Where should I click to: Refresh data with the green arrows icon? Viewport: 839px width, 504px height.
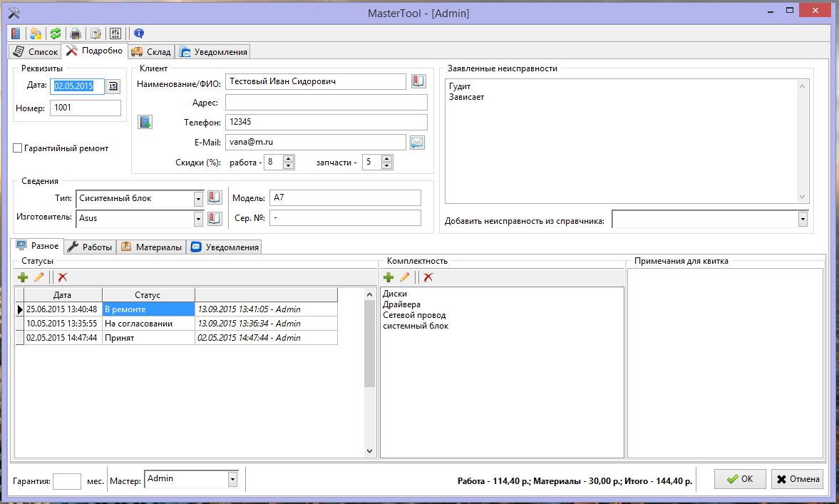click(x=56, y=34)
